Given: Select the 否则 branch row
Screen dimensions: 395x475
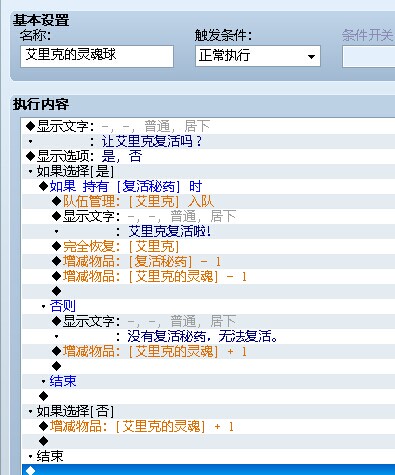Looking at the screenshot, I should pyautogui.click(x=208, y=306).
